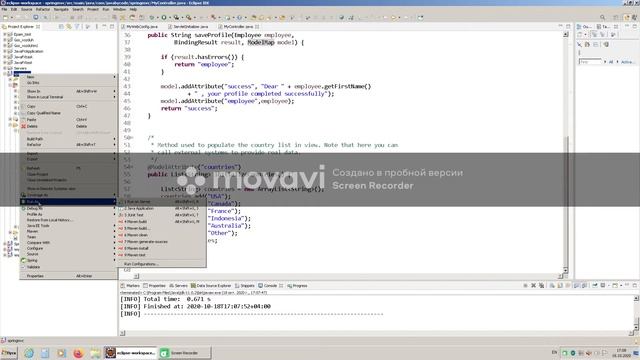Open the Markers view tab
The width and height of the screenshot is (640, 360).
[x=130, y=286]
